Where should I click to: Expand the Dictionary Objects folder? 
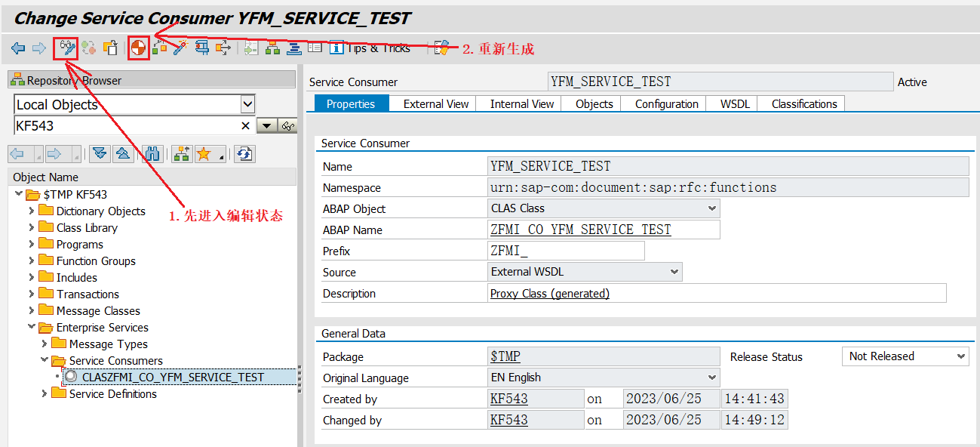(x=32, y=211)
